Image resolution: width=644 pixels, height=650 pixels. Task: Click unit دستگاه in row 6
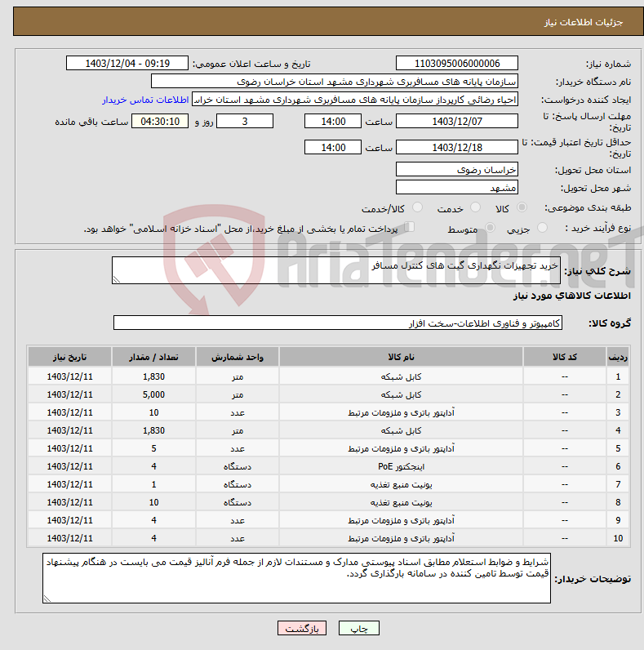[x=238, y=466]
